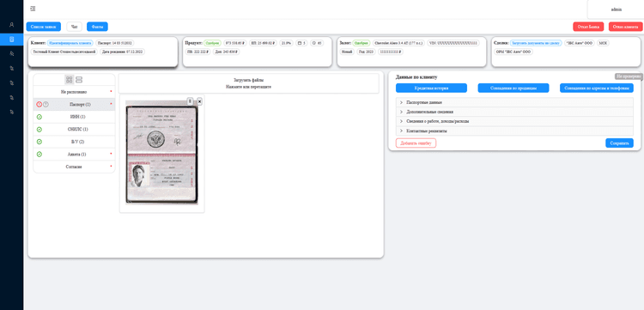Select the Анкета (1) document category
Screen dimensions: 644x310
[74, 155]
